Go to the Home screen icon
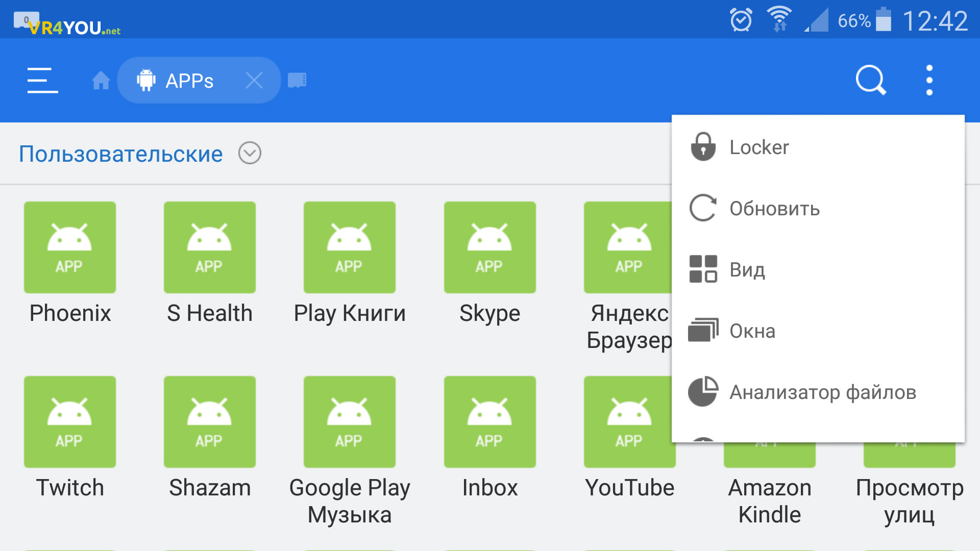Image resolution: width=980 pixels, height=551 pixels. coord(101,80)
